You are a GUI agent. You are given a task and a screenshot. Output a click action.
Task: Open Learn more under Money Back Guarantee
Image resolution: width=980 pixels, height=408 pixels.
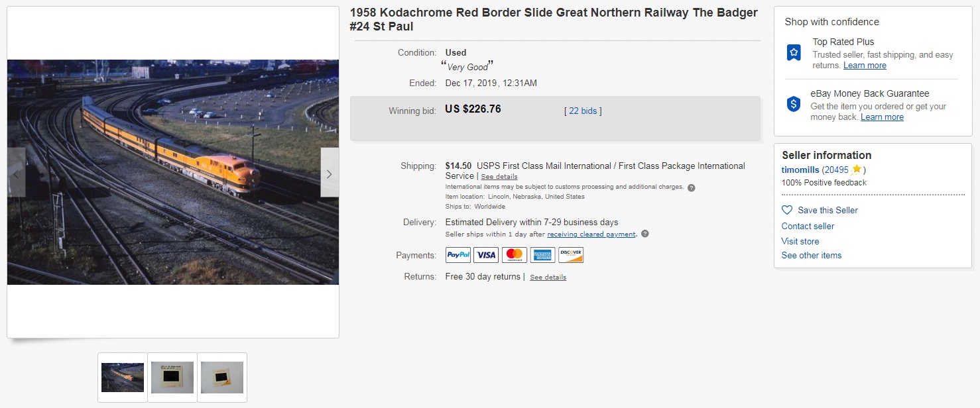pyautogui.click(x=882, y=117)
